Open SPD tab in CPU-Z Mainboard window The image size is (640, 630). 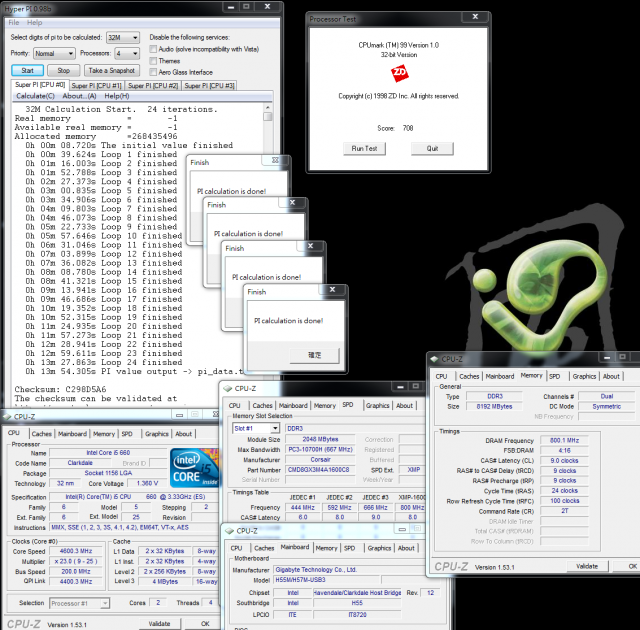coord(349,548)
